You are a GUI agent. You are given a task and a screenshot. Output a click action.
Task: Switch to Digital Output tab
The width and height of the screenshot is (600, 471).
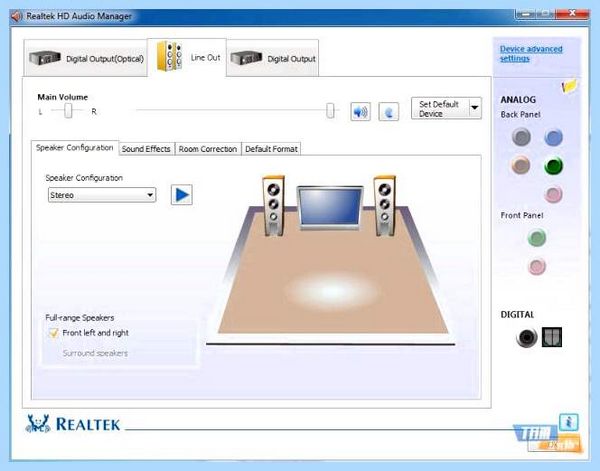pyautogui.click(x=272, y=58)
